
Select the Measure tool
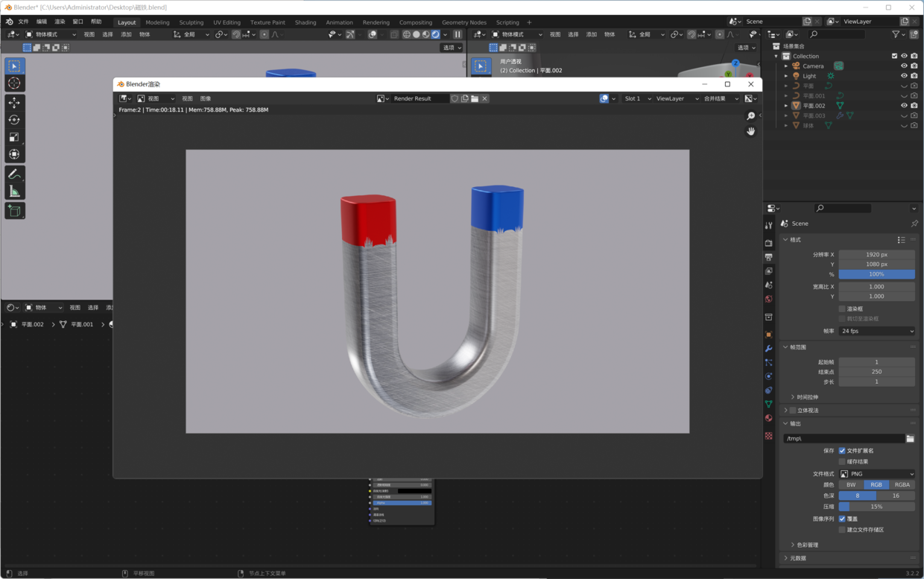tap(14, 191)
